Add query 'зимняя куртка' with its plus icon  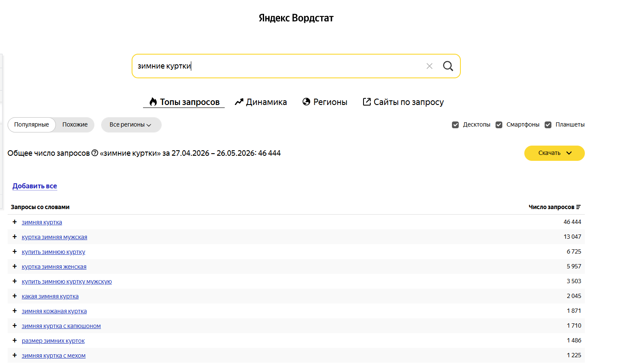(14, 222)
